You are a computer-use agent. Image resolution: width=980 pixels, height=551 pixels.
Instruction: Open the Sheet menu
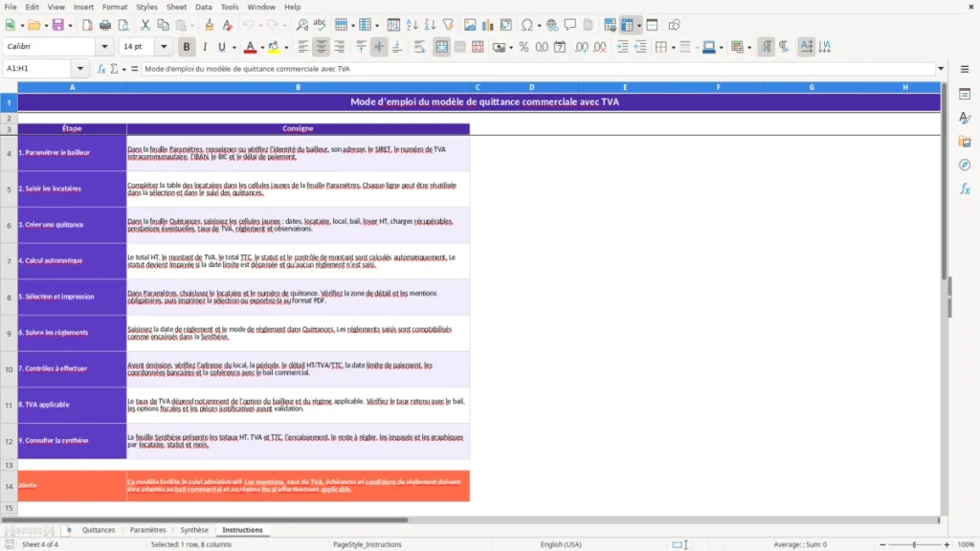click(x=176, y=7)
